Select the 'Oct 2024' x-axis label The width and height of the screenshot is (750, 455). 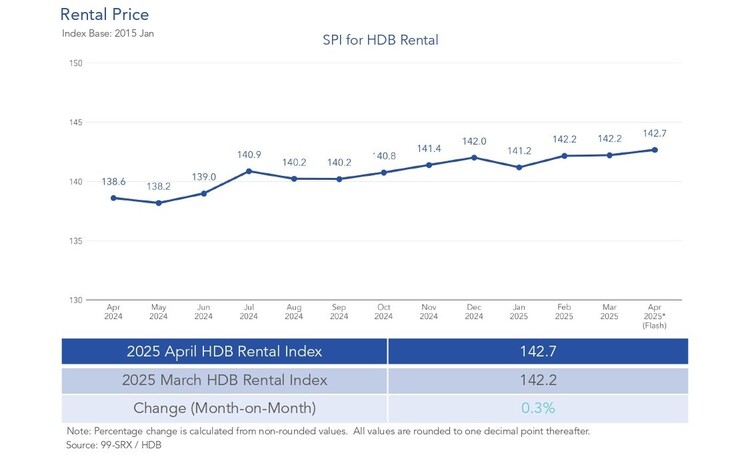(x=384, y=311)
